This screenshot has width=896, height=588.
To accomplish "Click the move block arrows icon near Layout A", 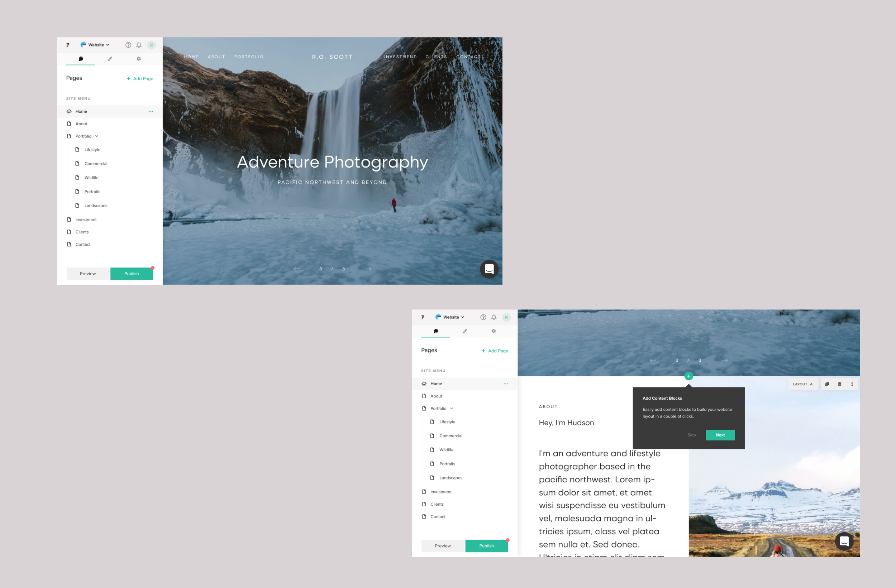I will click(x=852, y=384).
